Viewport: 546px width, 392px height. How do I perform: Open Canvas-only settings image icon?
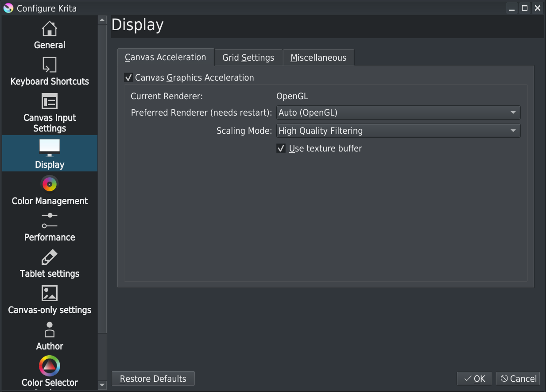tap(50, 293)
